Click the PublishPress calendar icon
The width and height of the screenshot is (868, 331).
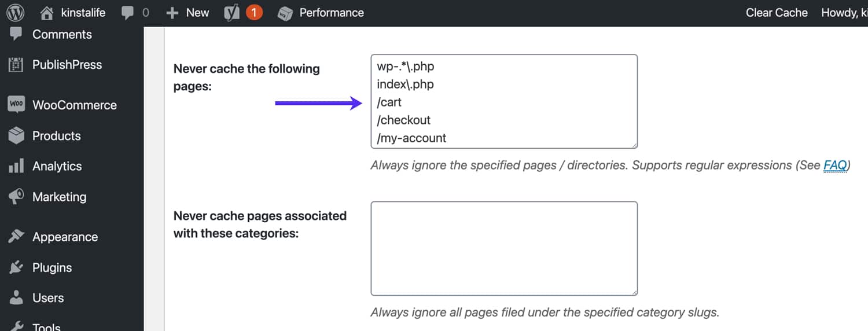click(16, 65)
